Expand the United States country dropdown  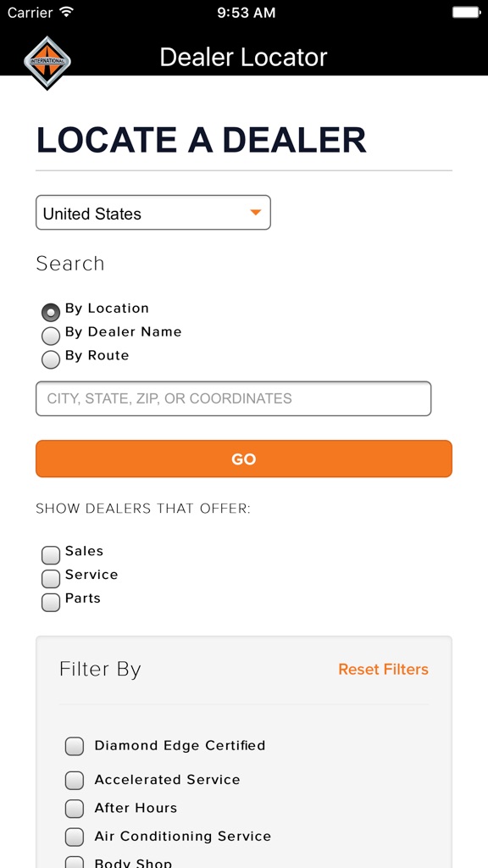[x=152, y=213]
